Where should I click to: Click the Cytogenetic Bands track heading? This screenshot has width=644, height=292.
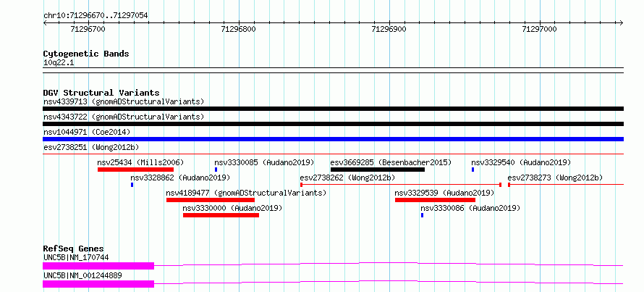point(86,54)
